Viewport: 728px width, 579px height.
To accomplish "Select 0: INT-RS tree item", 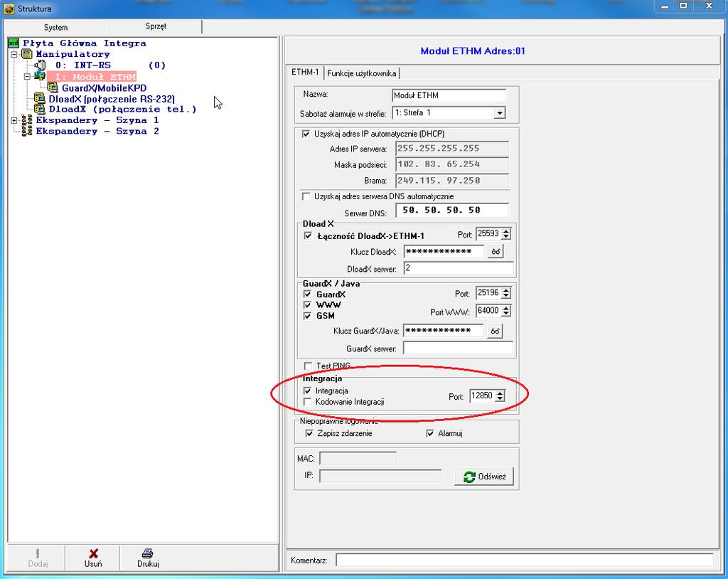I will pyautogui.click(x=110, y=65).
